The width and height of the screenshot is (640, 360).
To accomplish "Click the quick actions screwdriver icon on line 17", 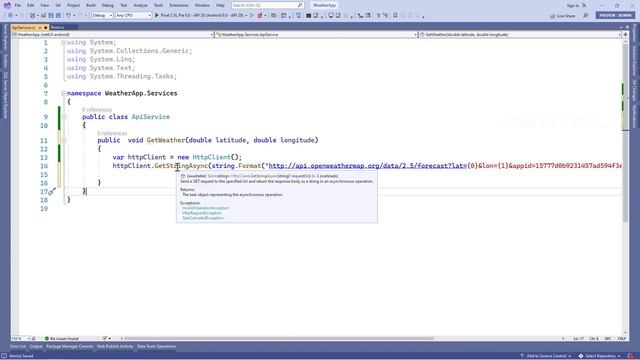I will pos(52,191).
